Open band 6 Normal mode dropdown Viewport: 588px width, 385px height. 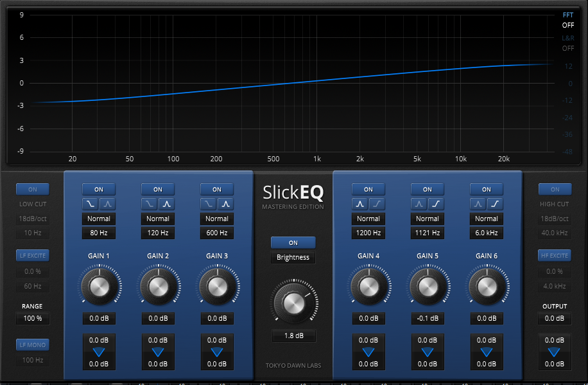point(487,219)
